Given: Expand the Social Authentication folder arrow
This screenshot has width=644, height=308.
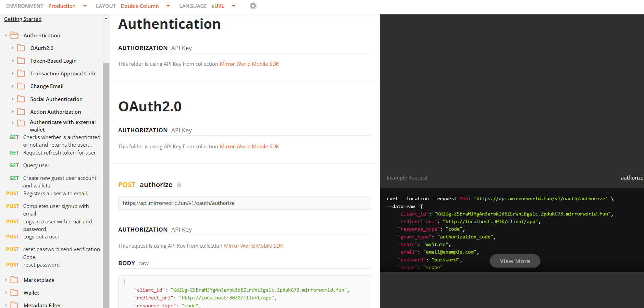Looking at the screenshot, I should click(x=13, y=99).
